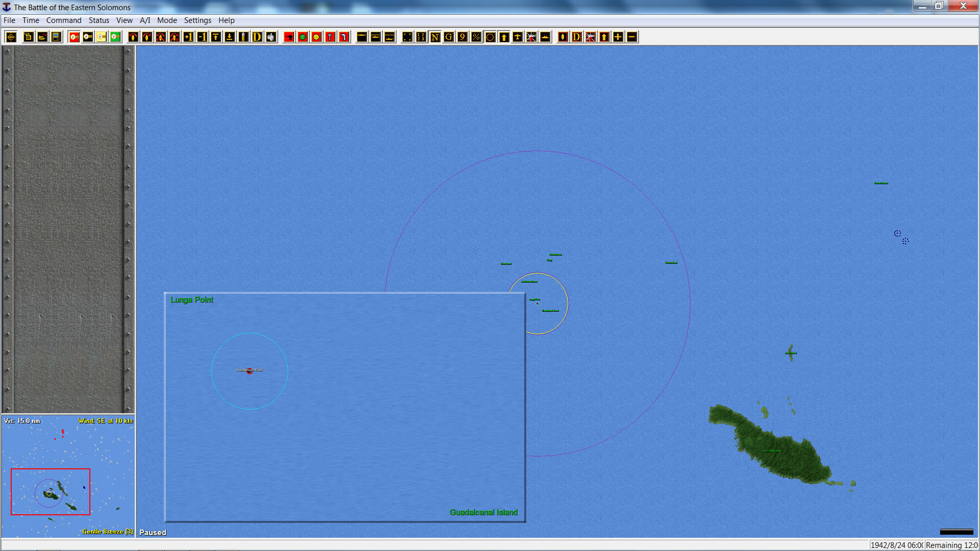Click the airplane silhouette toolbar icon
The height and width of the screenshot is (551, 980).
pos(518,37)
